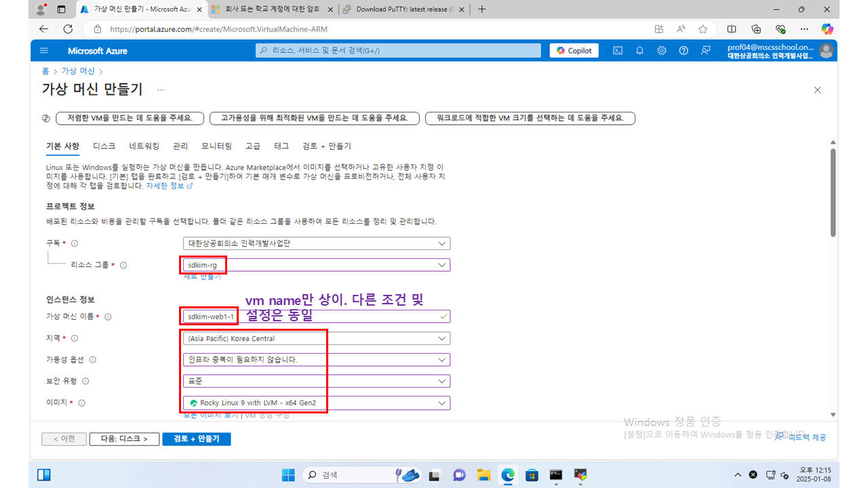The width and height of the screenshot is (868, 488).
Task: Open File Explorer from taskbar
Action: (x=483, y=474)
